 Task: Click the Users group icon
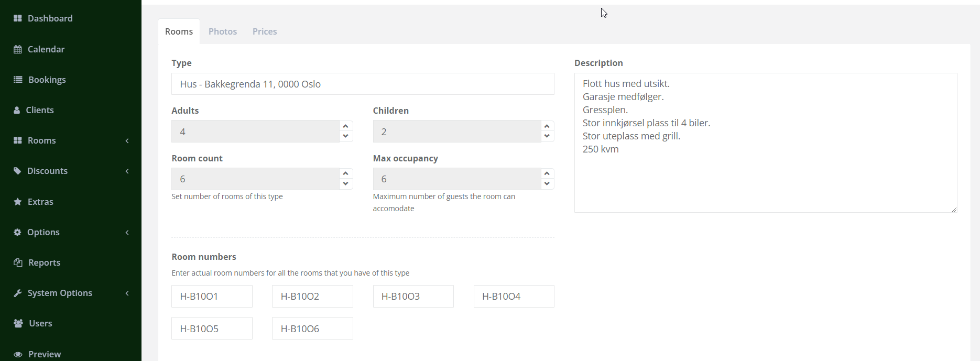(x=18, y=323)
